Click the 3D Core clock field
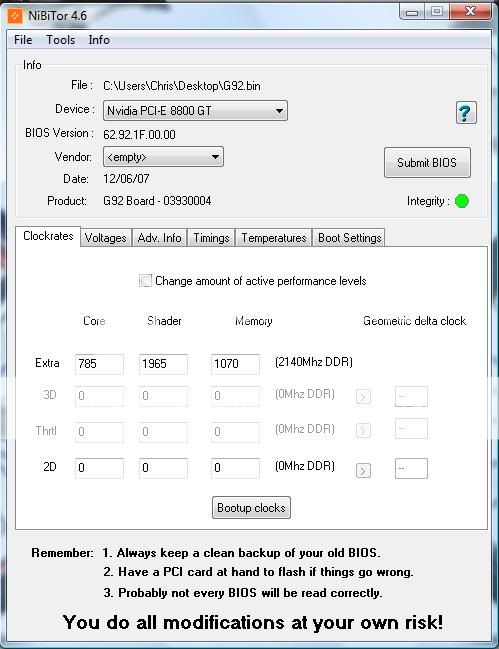Image resolution: width=499 pixels, height=649 pixels. click(99, 396)
